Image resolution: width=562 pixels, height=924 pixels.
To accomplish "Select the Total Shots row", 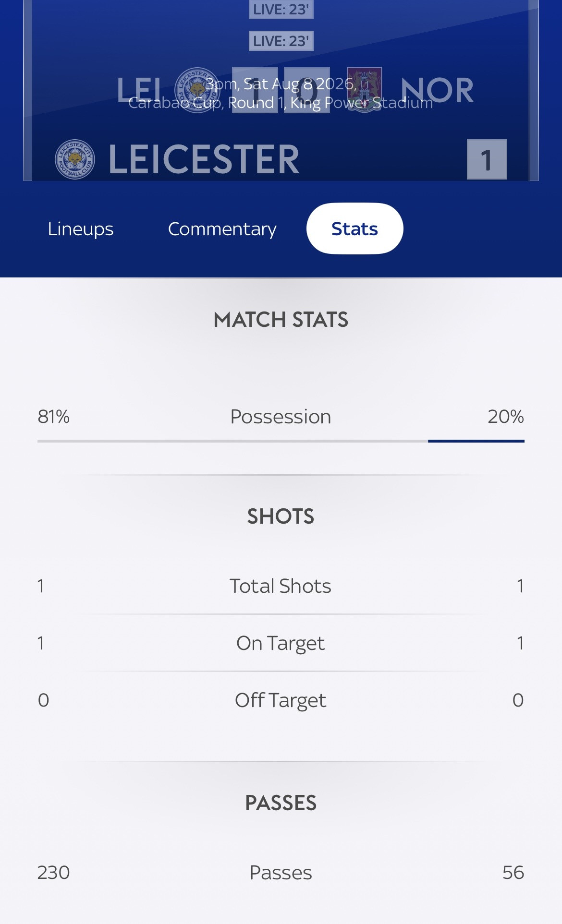I will tap(281, 586).
